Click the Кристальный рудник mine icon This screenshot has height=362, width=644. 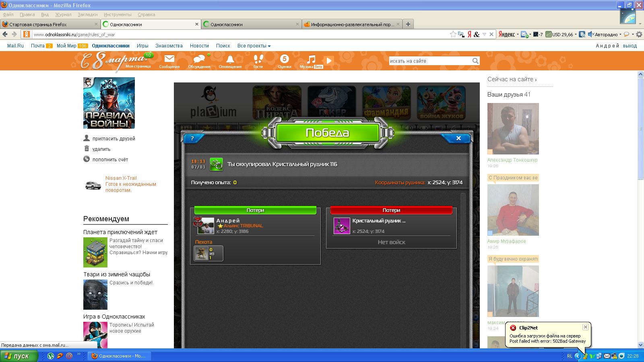[342, 226]
